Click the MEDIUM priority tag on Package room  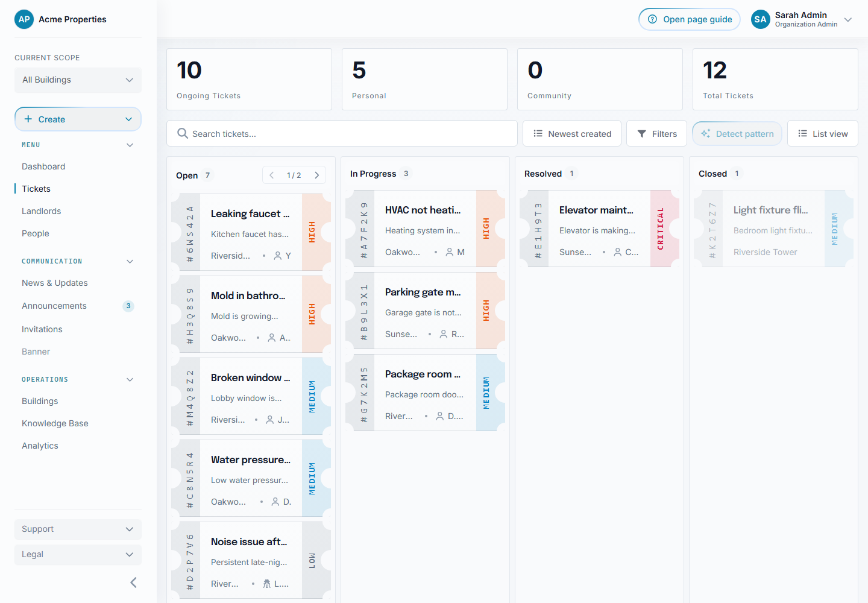(486, 393)
